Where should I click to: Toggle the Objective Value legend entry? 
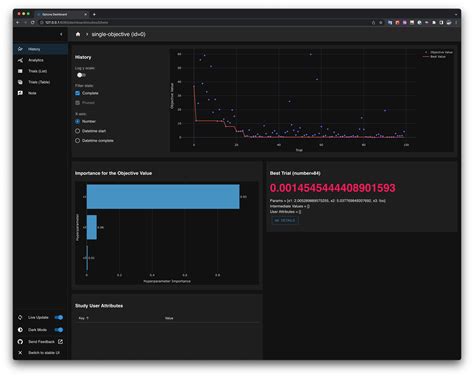click(438, 52)
